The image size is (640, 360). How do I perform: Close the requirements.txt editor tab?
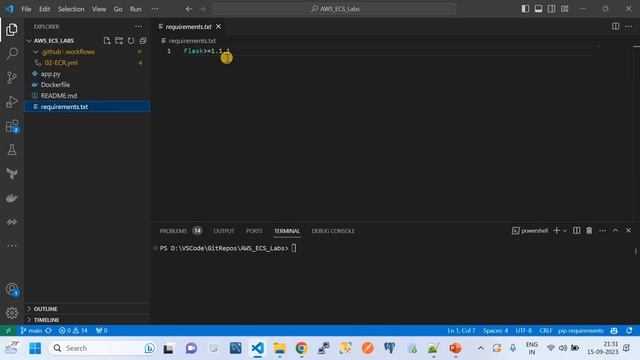click(218, 27)
